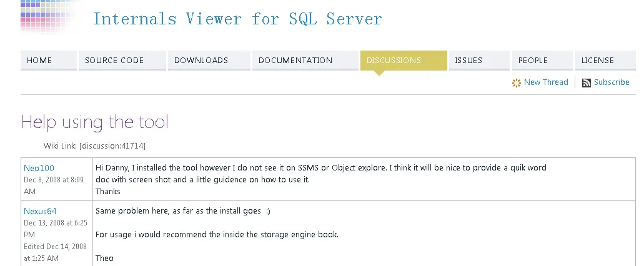644x266 pixels.
Task: Start a discussion via New Thread link
Action: click(546, 82)
